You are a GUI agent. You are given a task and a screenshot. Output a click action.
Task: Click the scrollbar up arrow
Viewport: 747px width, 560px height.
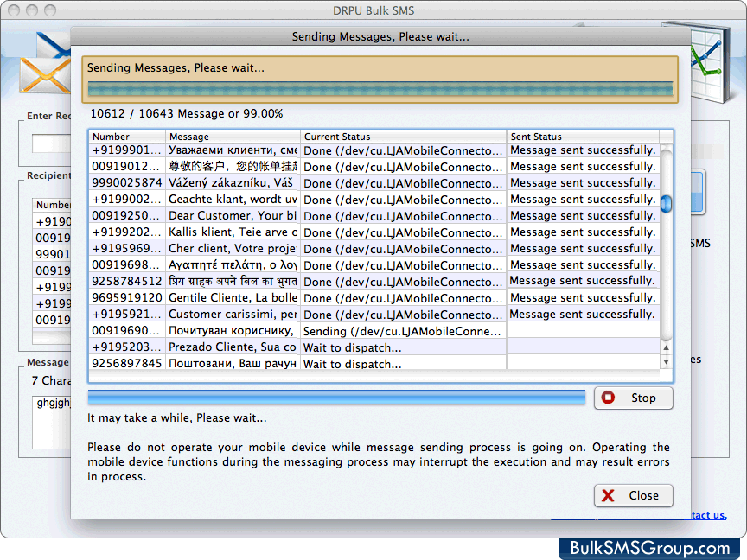click(x=666, y=347)
